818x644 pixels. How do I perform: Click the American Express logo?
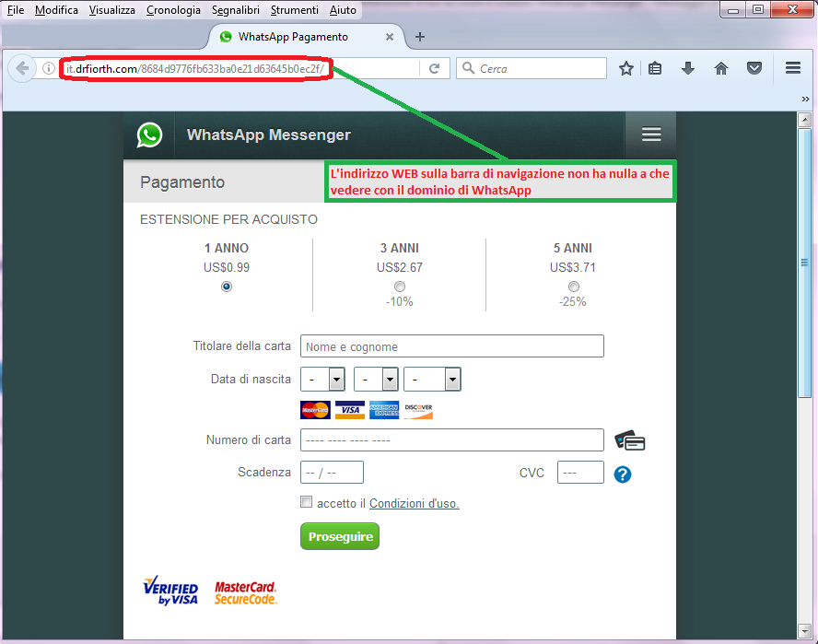point(384,410)
